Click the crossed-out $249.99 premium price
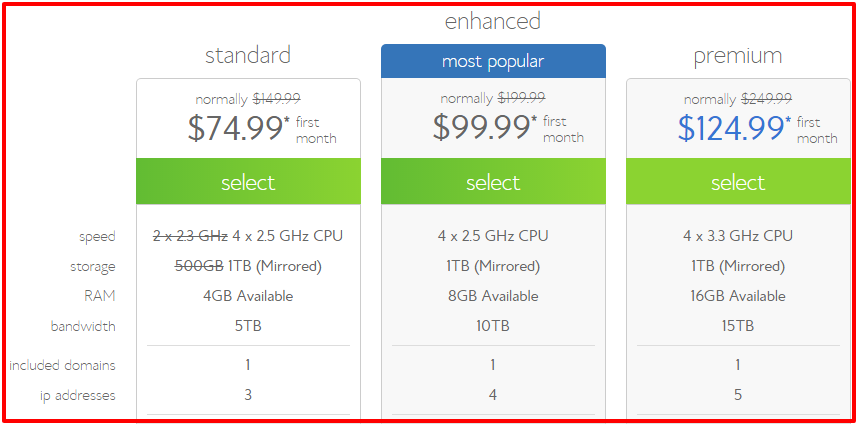This screenshot has height=424, width=858. tap(766, 99)
